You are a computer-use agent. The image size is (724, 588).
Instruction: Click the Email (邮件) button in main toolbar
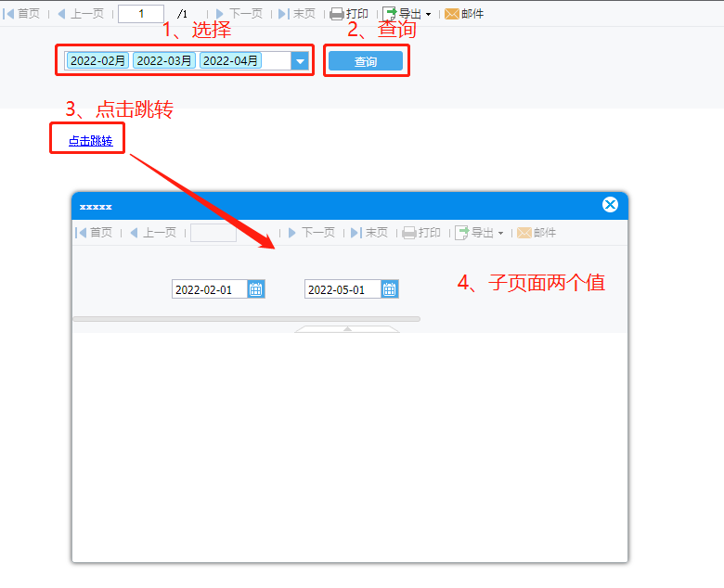click(x=464, y=14)
